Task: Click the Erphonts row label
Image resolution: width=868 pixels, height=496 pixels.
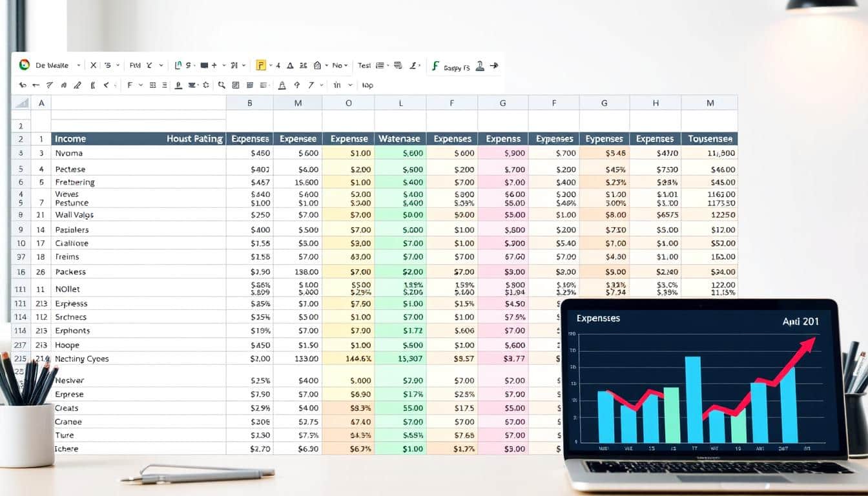Action: coord(72,331)
